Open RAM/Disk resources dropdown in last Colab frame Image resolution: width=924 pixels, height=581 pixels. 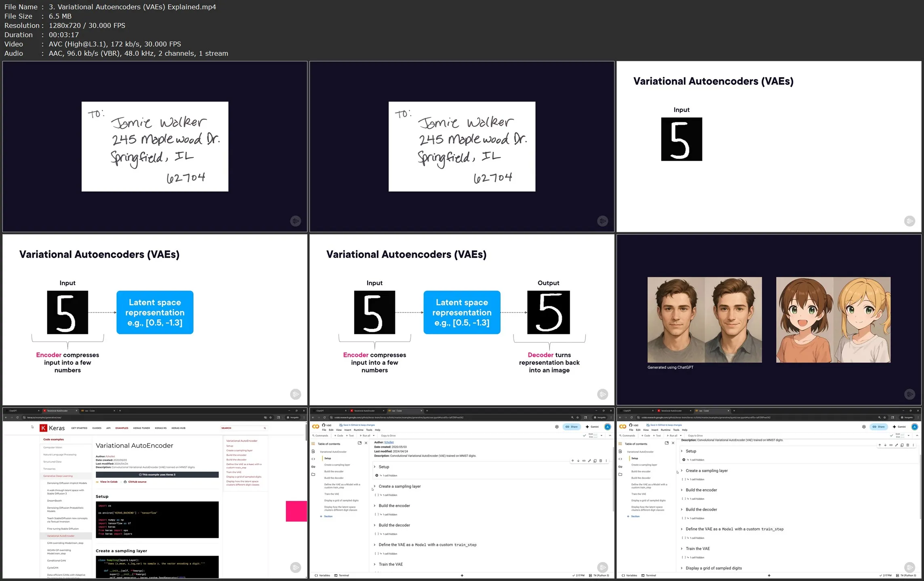909,436
